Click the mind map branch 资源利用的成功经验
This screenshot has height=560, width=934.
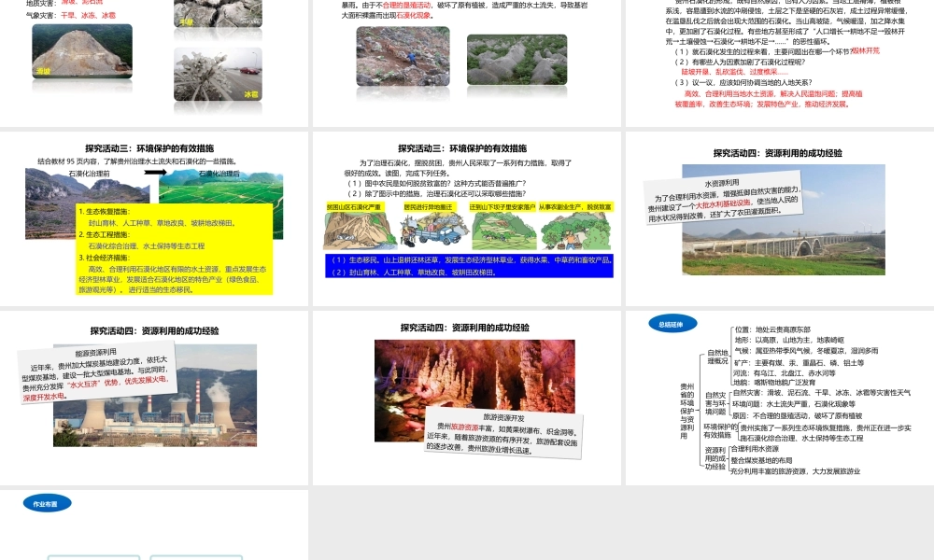(x=715, y=458)
